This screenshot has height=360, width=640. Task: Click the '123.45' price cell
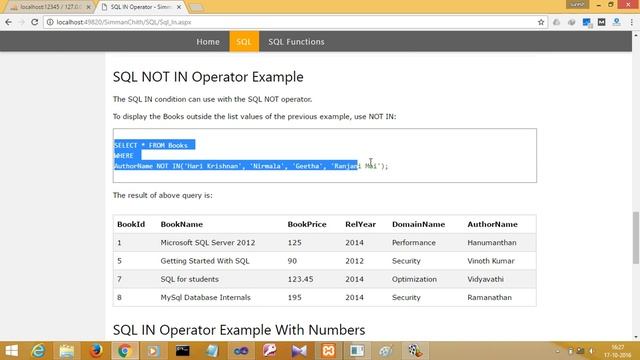tap(300, 279)
